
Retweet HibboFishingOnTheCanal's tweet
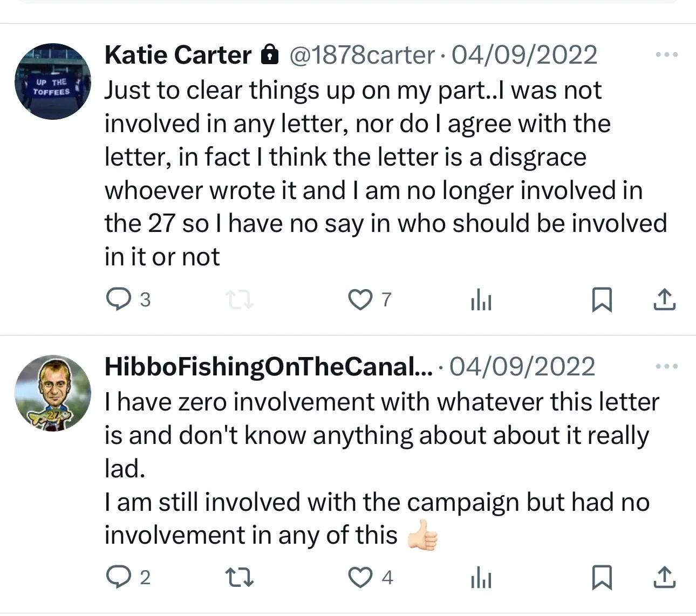[x=239, y=578]
